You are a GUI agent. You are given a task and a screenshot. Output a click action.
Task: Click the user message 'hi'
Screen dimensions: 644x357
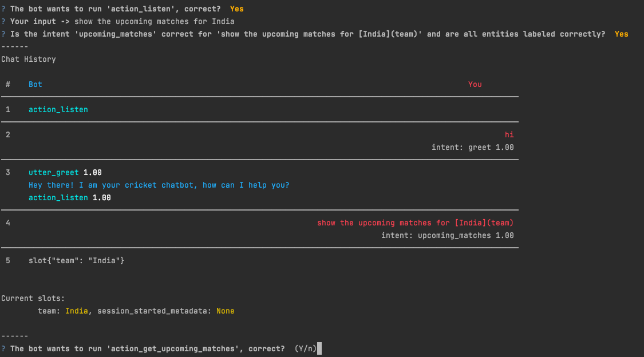tap(509, 134)
